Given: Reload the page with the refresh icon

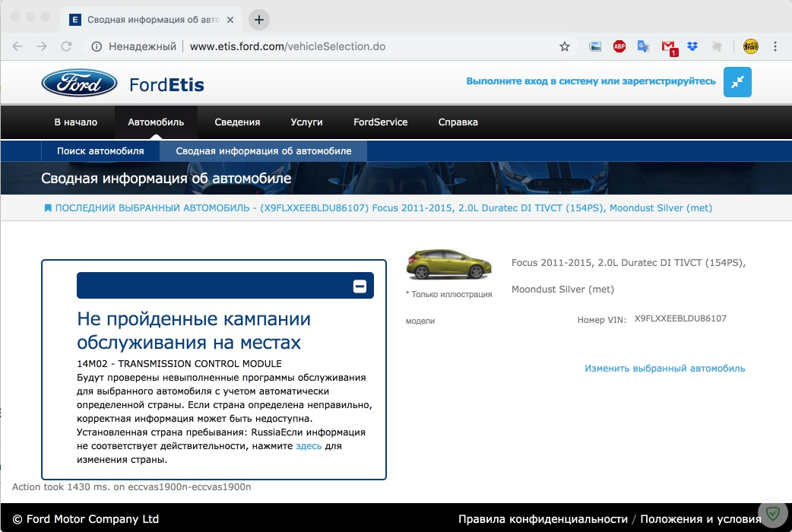Looking at the screenshot, I should [x=66, y=46].
